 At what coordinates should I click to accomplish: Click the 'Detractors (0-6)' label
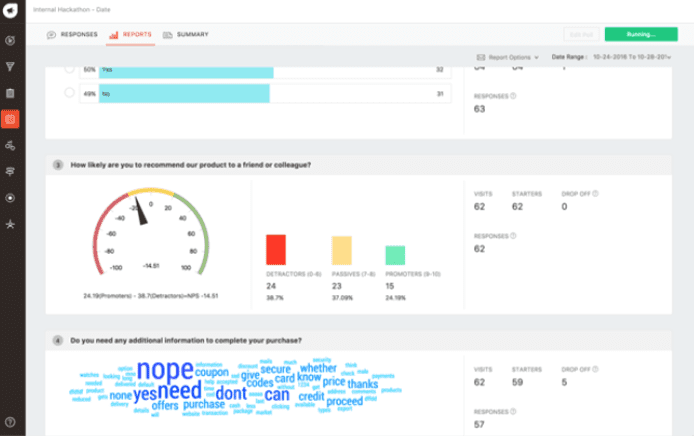293,274
